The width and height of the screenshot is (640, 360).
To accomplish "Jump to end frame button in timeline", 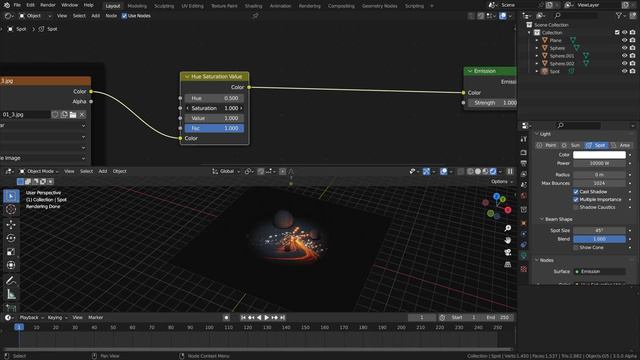I will click(x=282, y=318).
